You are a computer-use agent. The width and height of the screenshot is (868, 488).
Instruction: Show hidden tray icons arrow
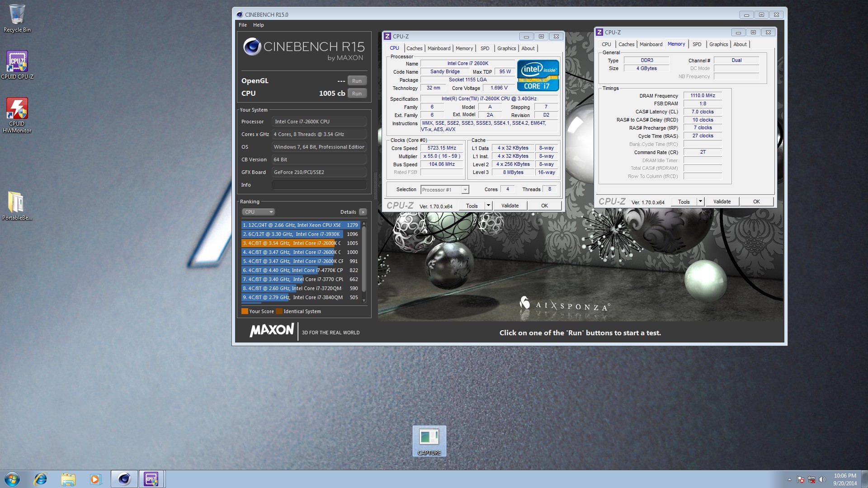[789, 479]
